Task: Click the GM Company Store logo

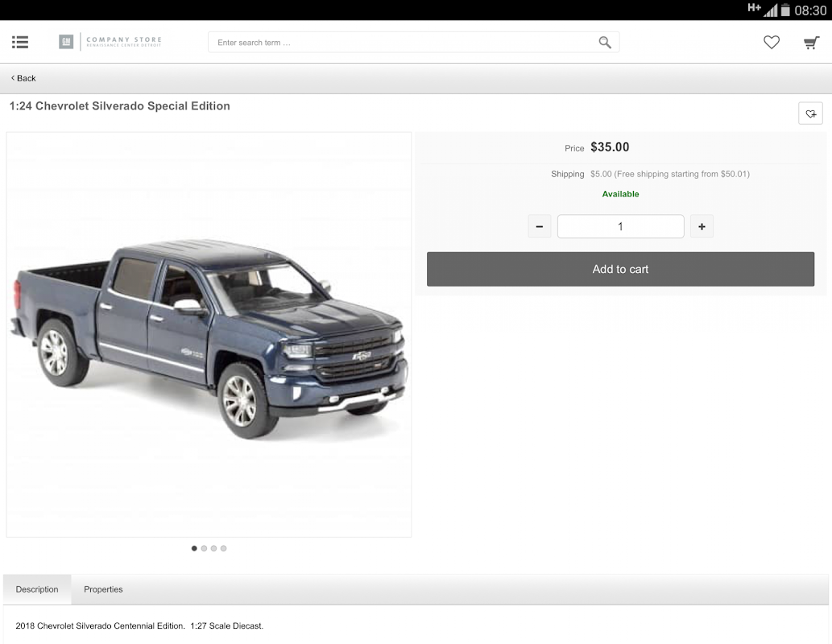Action: pyautogui.click(x=110, y=41)
